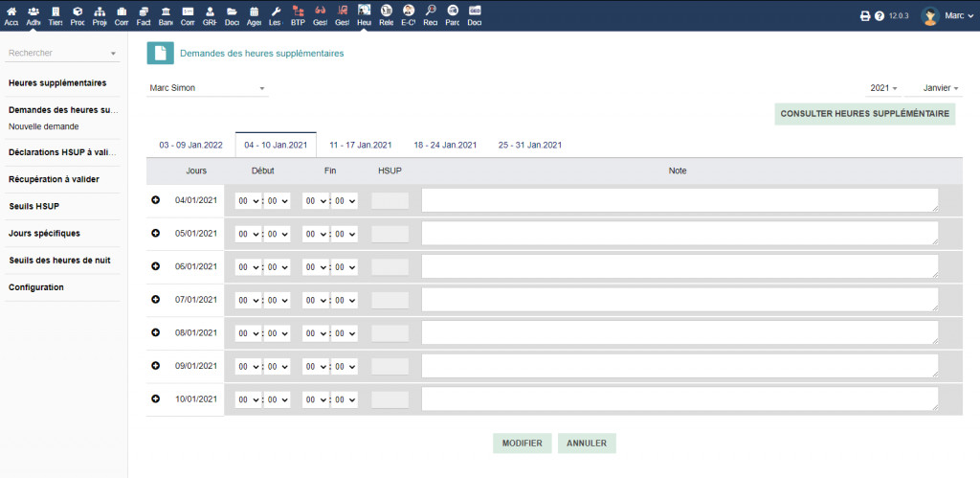Image resolution: width=980 pixels, height=478 pixels.
Task: Open the Relevé round document icon module
Action: click(x=386, y=11)
